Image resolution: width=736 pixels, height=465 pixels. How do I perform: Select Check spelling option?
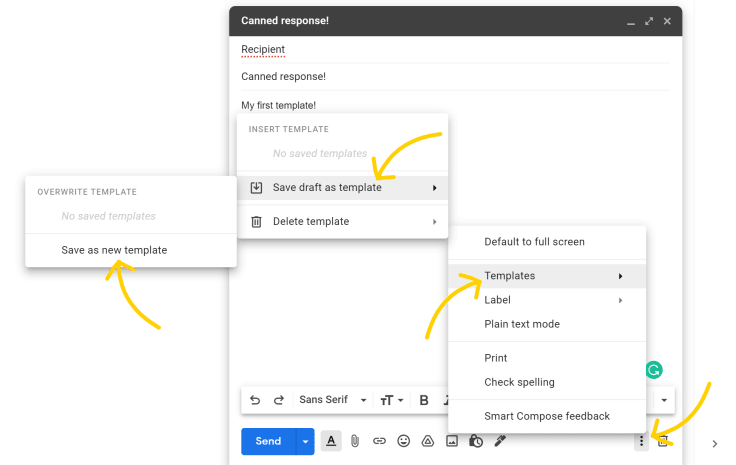pyautogui.click(x=547, y=382)
